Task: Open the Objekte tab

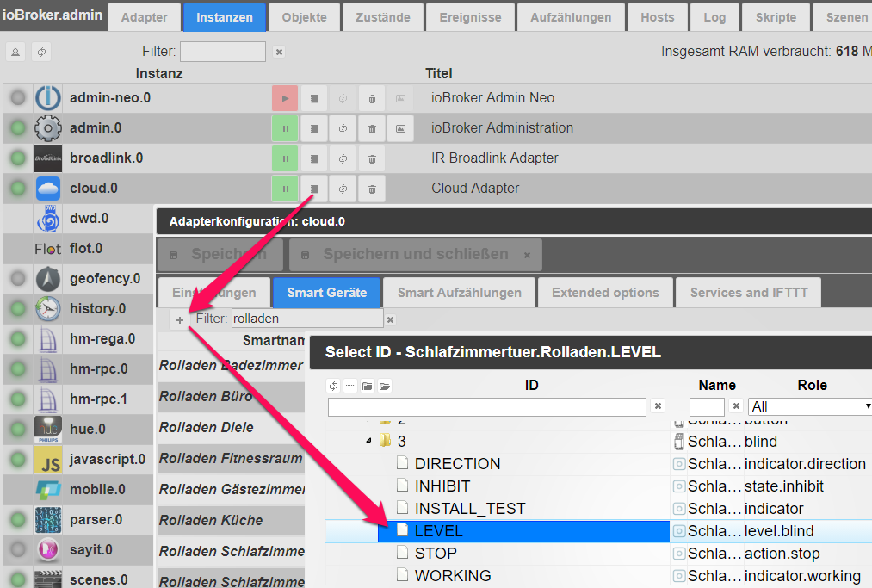Action: coord(304,17)
